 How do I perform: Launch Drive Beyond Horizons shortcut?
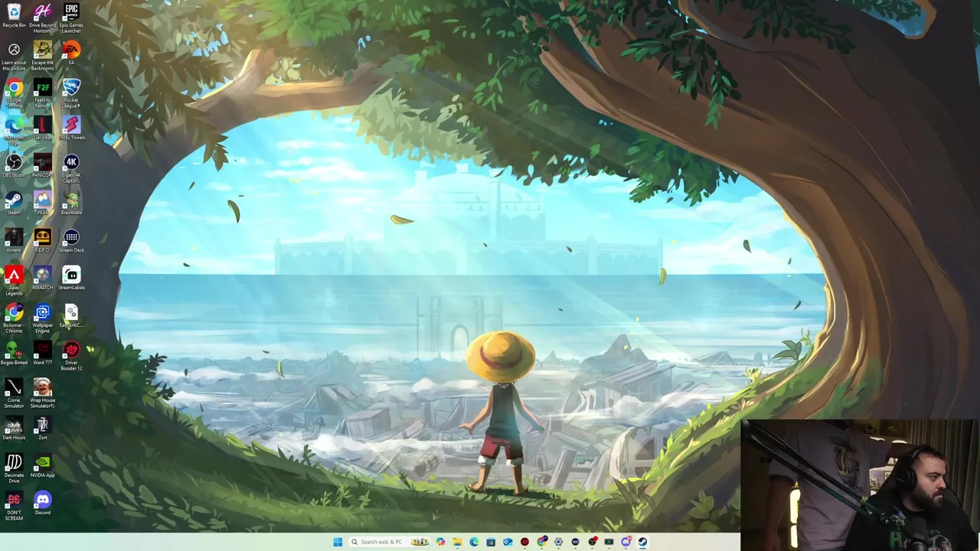tap(43, 17)
